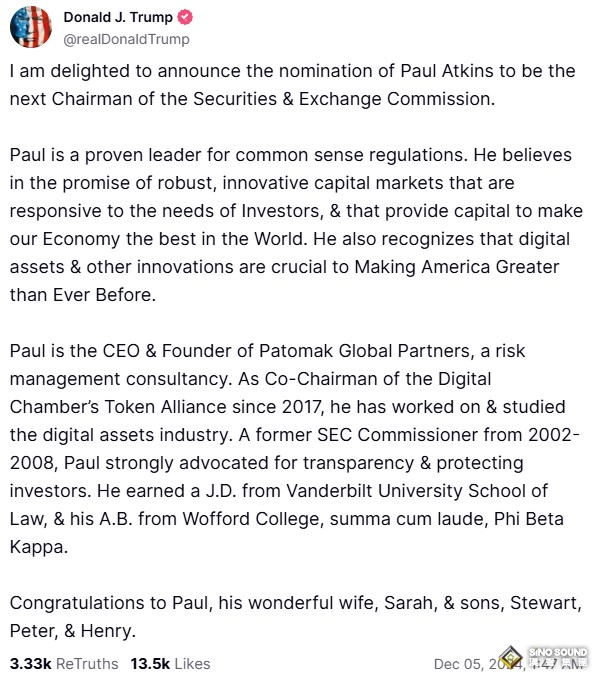This screenshot has width=597, height=679.
Task: Click the Making America Greater phrase
Action: (457, 267)
